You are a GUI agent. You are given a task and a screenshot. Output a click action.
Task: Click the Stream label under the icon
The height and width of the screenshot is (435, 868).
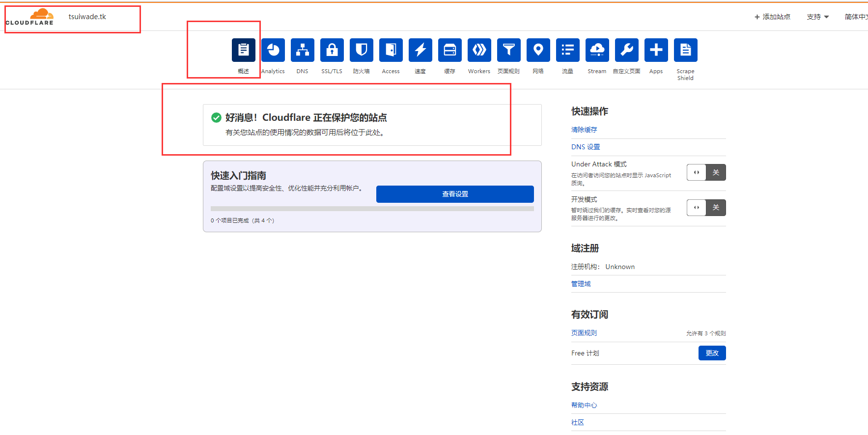597,71
